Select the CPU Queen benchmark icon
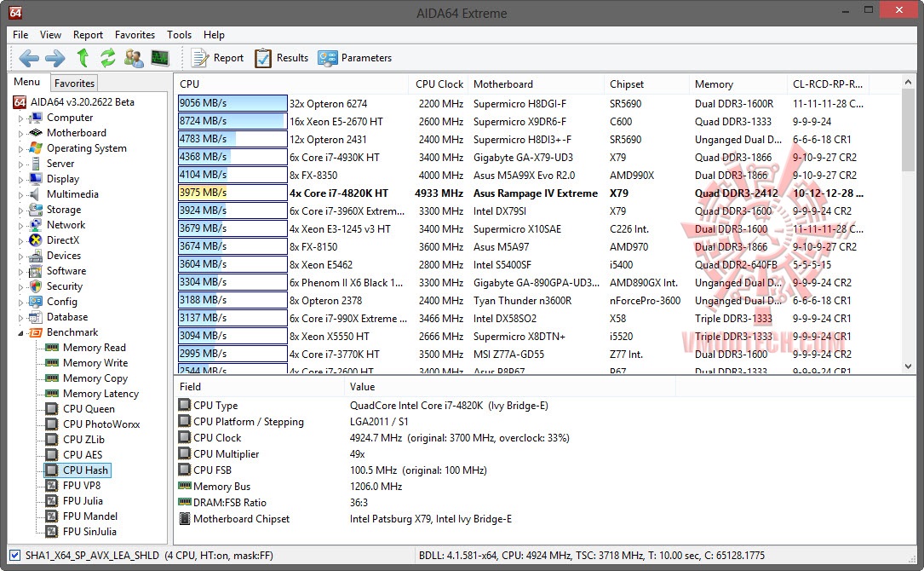The image size is (924, 571). click(x=53, y=409)
